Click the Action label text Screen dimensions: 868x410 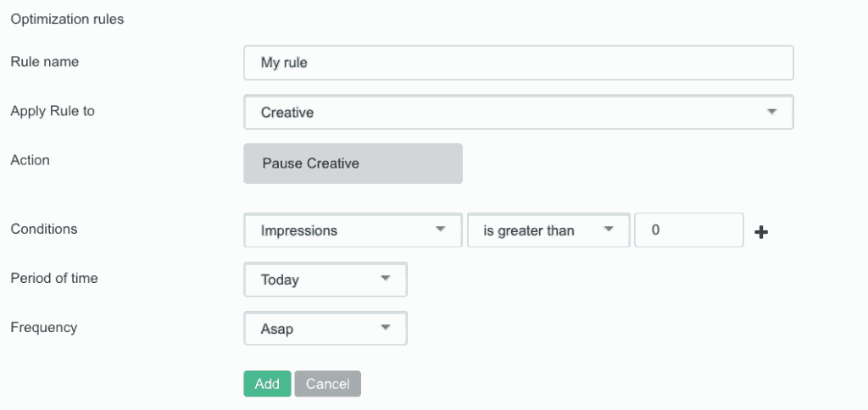point(31,159)
